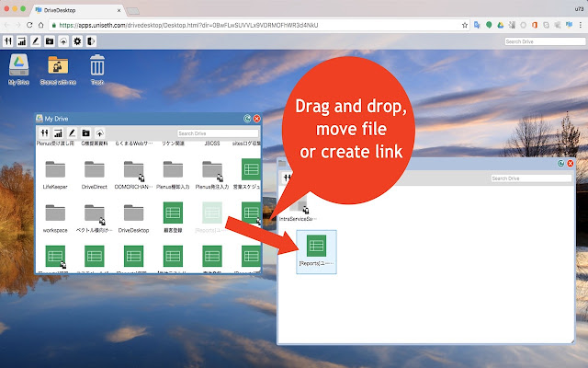
Task: Focus Search Drive field in My Drive window
Action: pyautogui.click(x=218, y=133)
